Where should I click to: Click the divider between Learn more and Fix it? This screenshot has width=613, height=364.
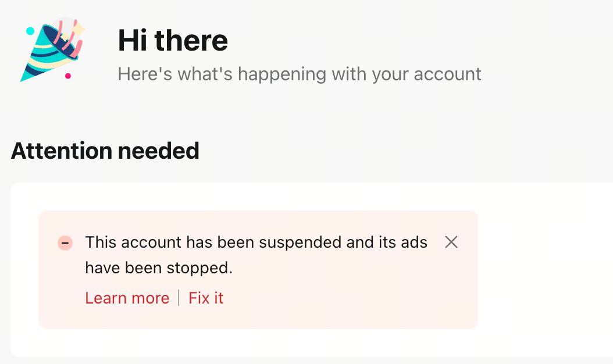[178, 298]
